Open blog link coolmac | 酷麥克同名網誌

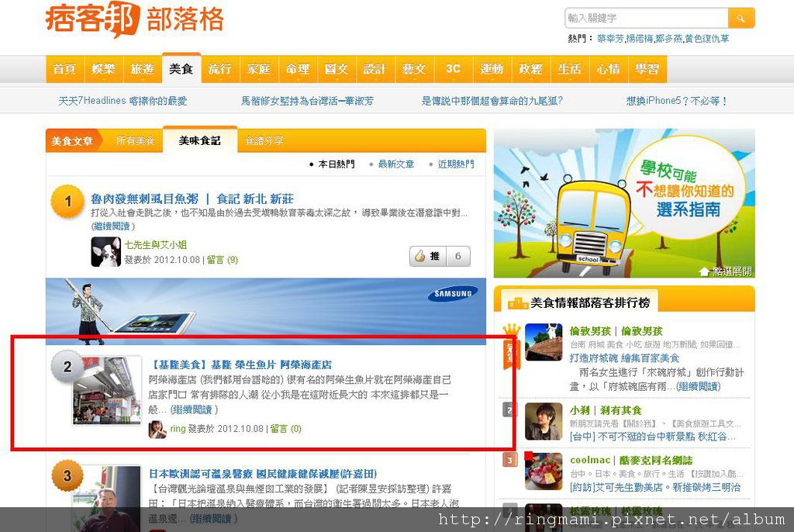click(631, 460)
